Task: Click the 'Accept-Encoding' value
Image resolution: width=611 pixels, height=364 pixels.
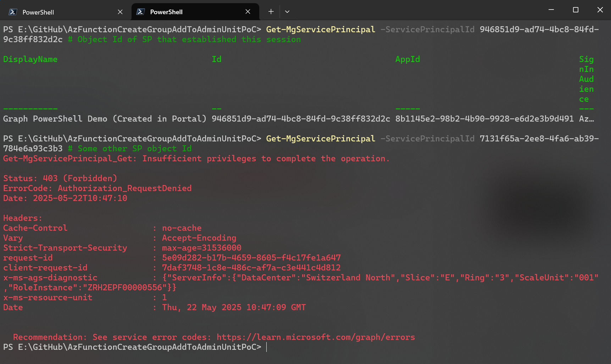Action: (199, 238)
